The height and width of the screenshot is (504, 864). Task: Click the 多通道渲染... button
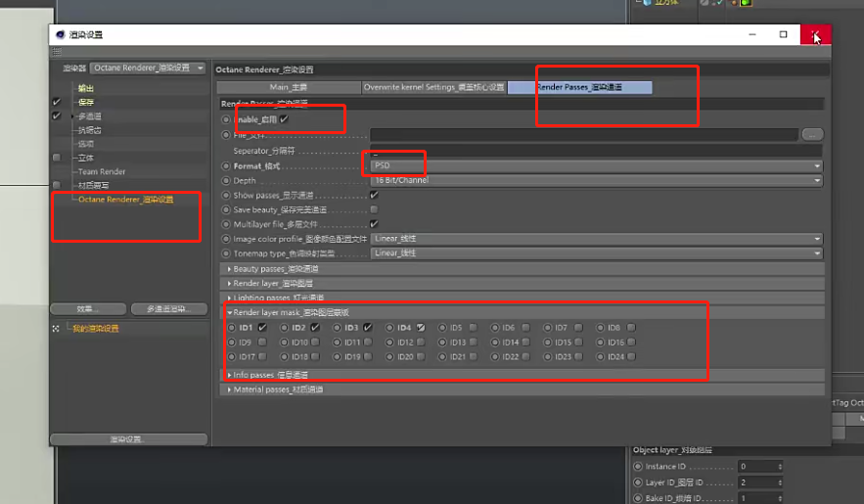[169, 309]
